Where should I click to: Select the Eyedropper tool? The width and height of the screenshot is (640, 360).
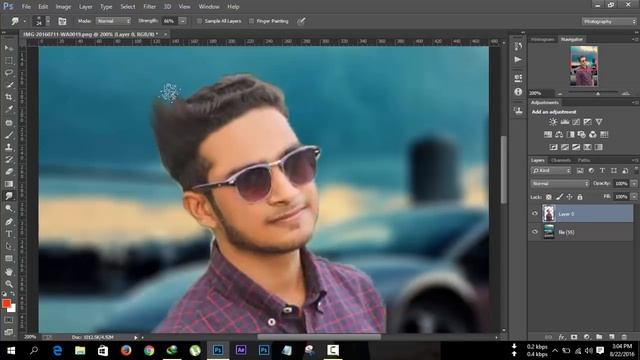coord(9,109)
